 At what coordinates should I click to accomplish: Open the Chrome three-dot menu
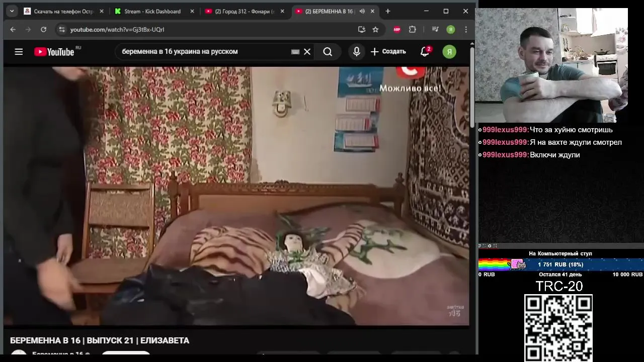[x=466, y=30]
